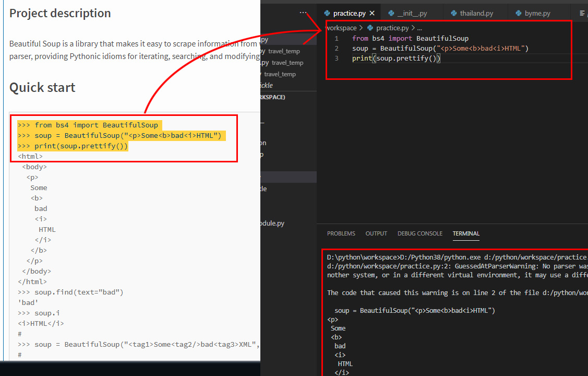Open the 'odule.py' file in the sidebar
The width and height of the screenshot is (588, 376).
pos(289,224)
